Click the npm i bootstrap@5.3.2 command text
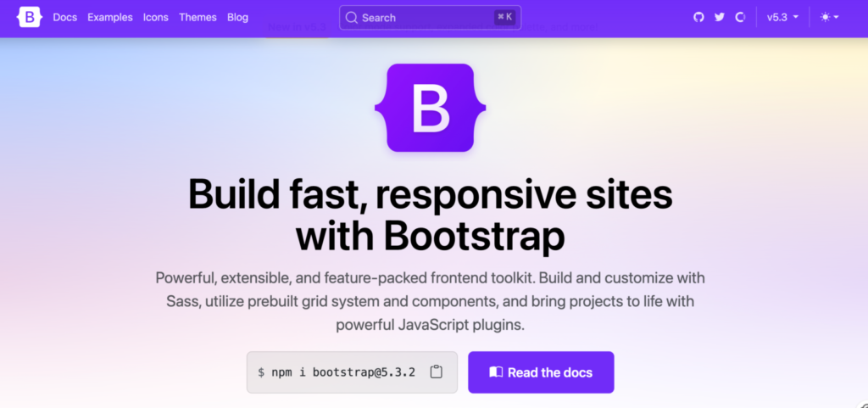Viewport: 868px width, 408px height. tap(343, 372)
